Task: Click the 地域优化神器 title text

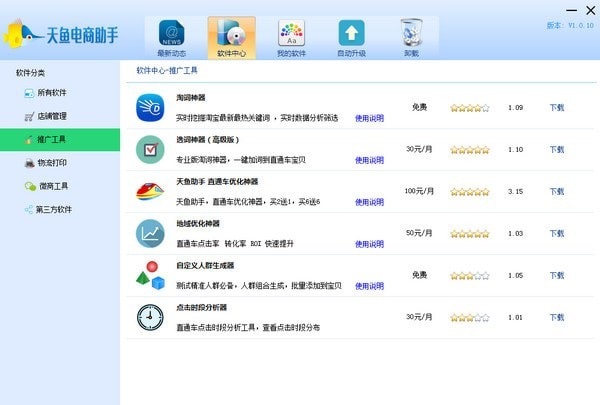Action: click(198, 224)
